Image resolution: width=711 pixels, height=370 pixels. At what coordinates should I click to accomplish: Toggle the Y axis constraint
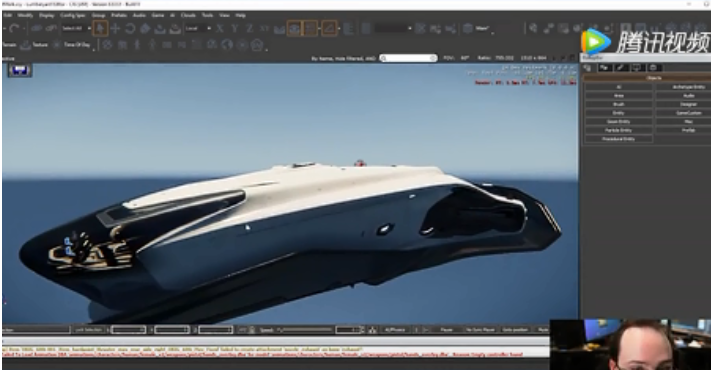[x=234, y=29]
